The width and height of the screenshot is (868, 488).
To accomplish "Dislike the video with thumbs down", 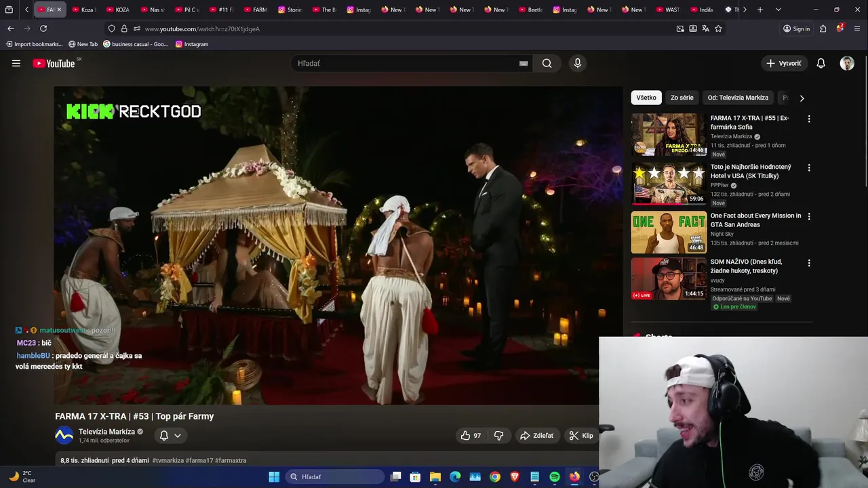I will [x=498, y=436].
